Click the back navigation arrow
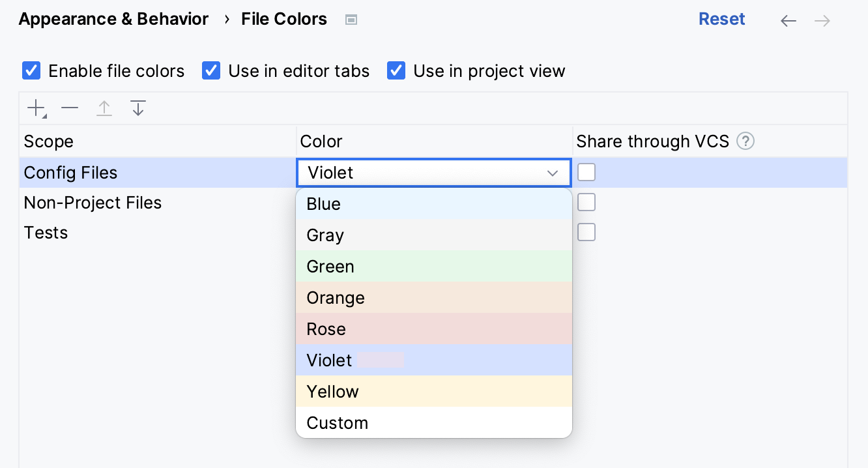The image size is (868, 468). pos(788,21)
